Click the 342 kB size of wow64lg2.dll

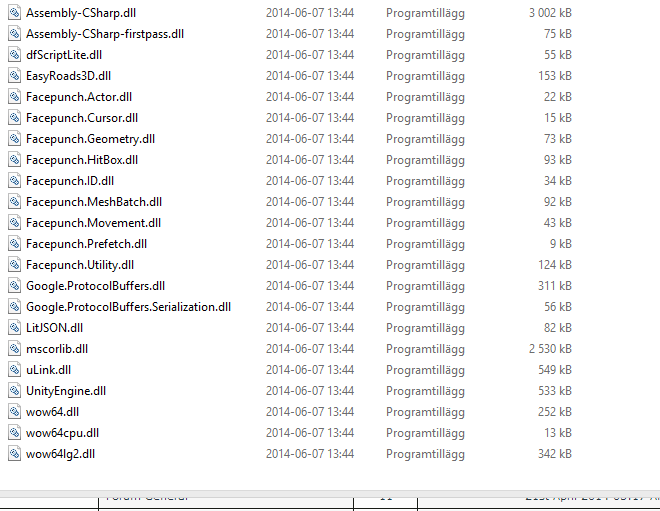click(555, 454)
